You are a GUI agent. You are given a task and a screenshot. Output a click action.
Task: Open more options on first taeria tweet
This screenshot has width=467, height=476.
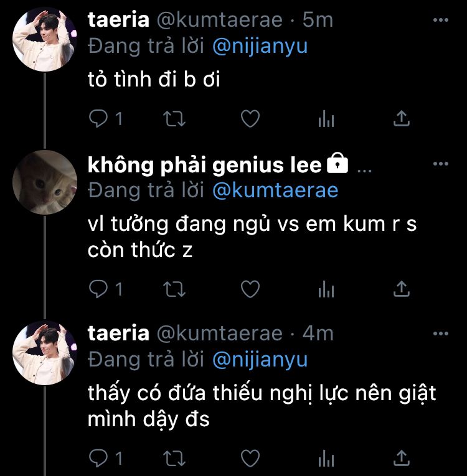point(440,21)
